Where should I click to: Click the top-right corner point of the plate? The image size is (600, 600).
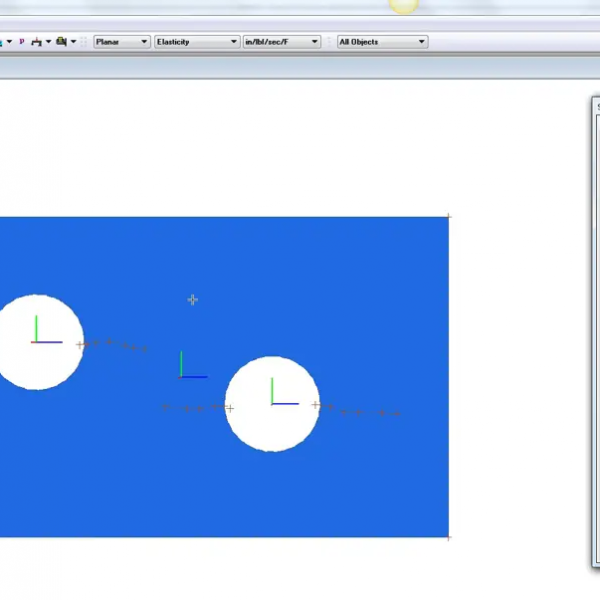tap(449, 217)
